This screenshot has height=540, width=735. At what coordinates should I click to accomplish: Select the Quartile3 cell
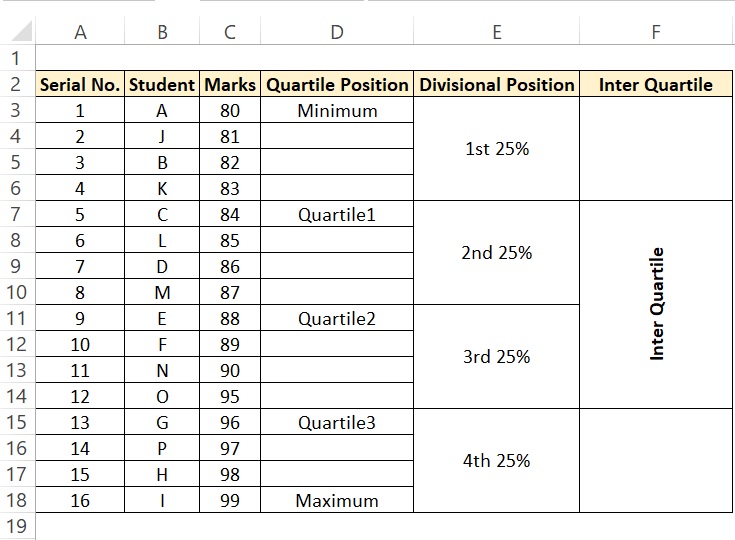pyautogui.click(x=337, y=423)
